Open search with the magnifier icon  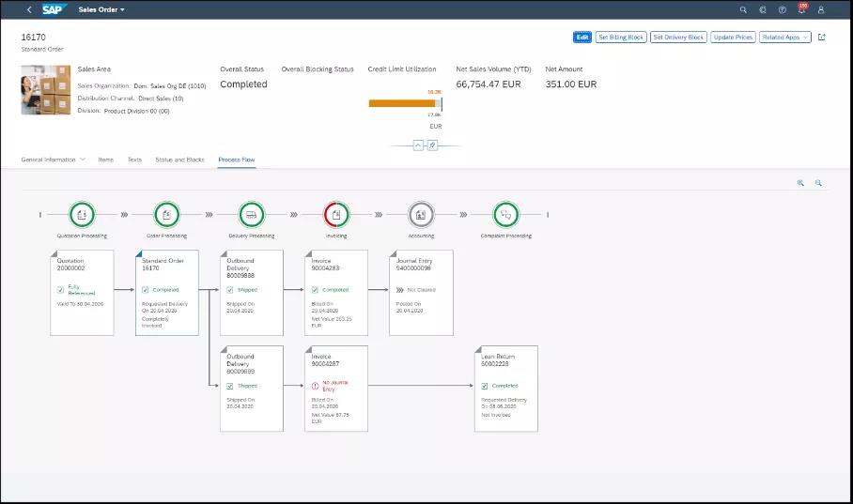(x=743, y=9)
